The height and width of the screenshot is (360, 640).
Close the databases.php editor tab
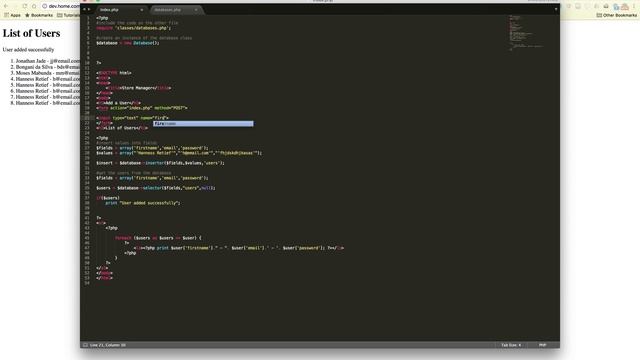196,10
